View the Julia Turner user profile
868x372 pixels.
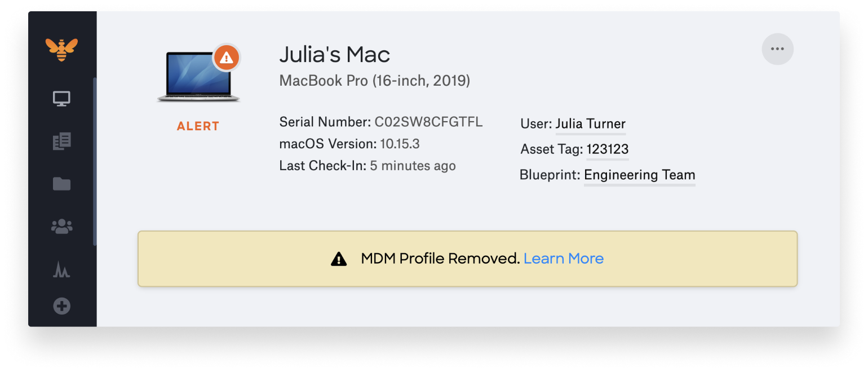[x=591, y=124]
